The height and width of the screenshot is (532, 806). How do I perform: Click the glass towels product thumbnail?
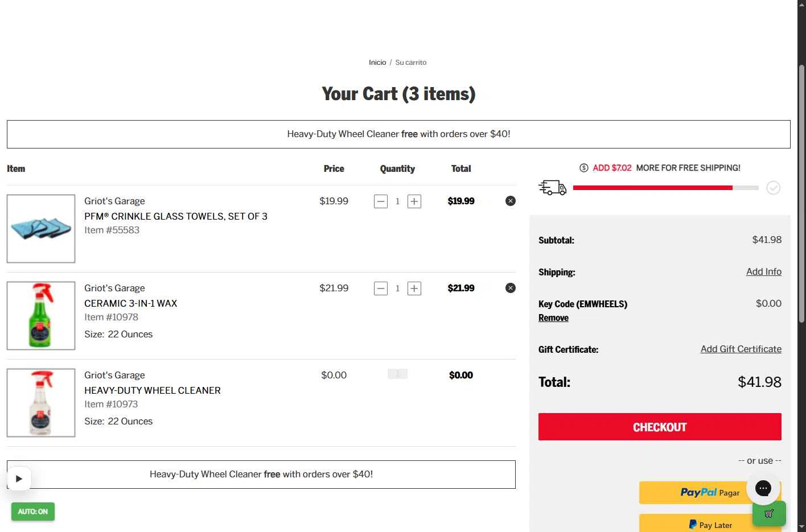click(41, 229)
